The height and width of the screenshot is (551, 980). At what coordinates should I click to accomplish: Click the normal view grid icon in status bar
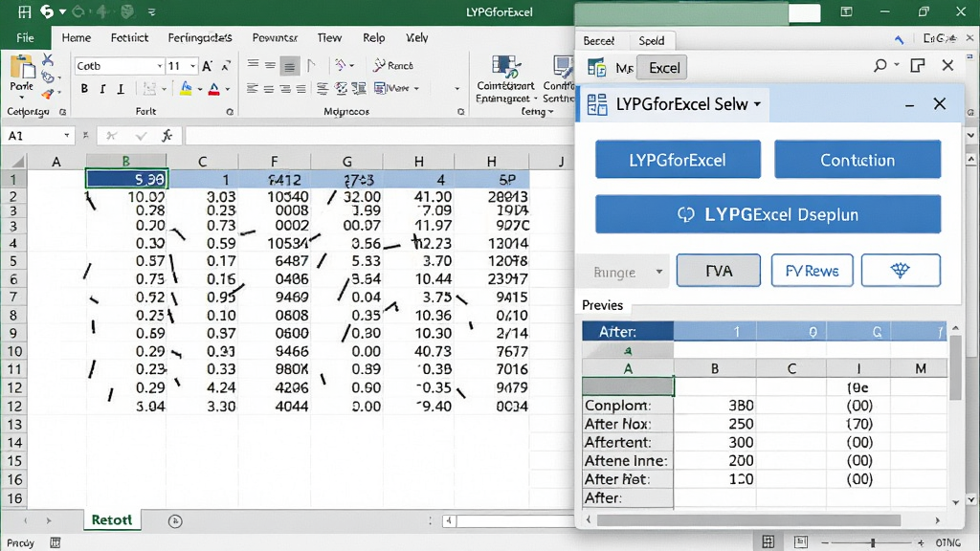[x=768, y=542]
